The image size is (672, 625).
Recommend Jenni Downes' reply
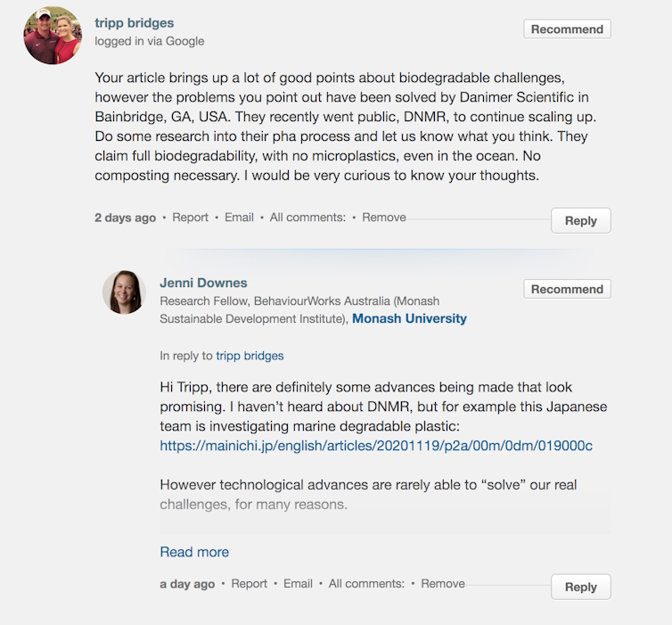click(567, 289)
